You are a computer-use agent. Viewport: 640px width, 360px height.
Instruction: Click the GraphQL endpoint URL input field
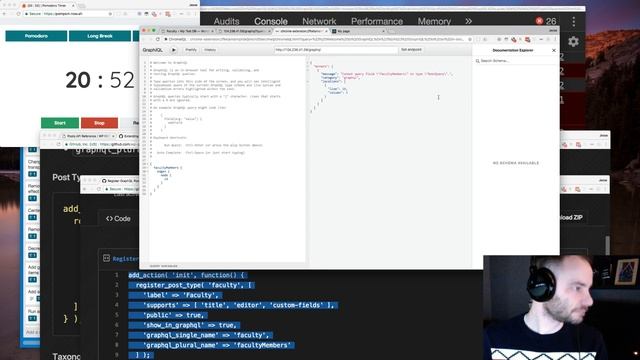click(x=336, y=50)
